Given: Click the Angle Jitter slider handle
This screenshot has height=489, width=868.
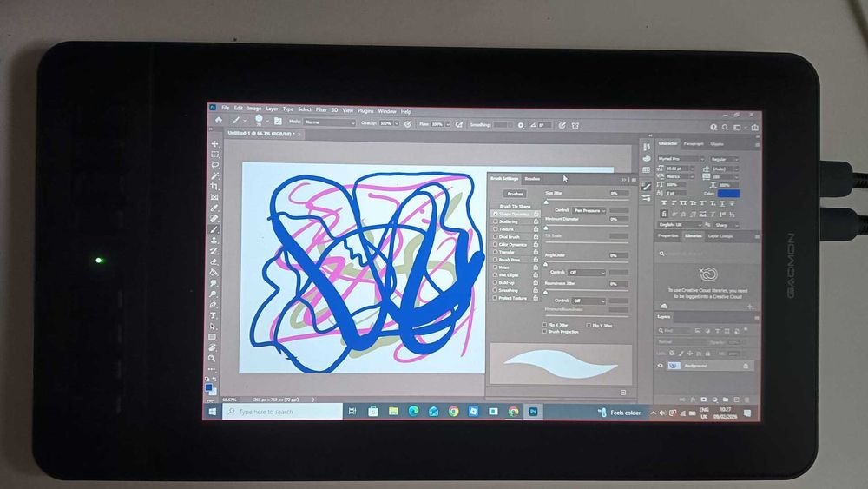Looking at the screenshot, I should (x=546, y=264).
